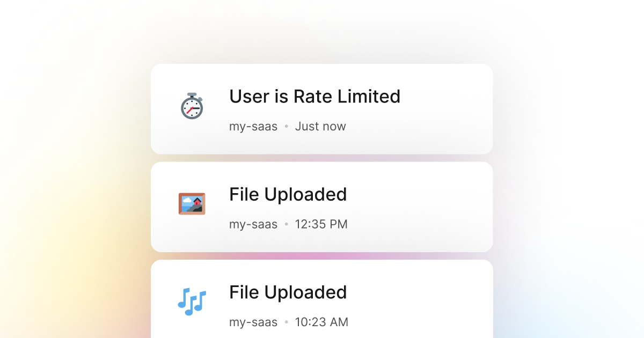
Task: Click the separator dot between my-saas and Just now
Action: pos(286,126)
